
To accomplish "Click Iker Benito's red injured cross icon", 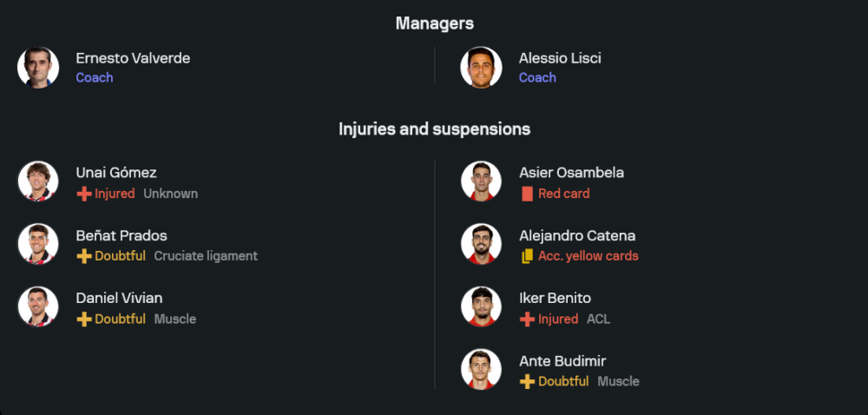I will pyautogui.click(x=527, y=319).
